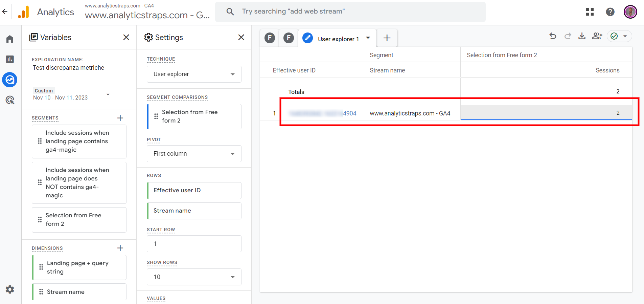Download the exploration data
The width and height of the screenshot is (644, 304).
[582, 36]
